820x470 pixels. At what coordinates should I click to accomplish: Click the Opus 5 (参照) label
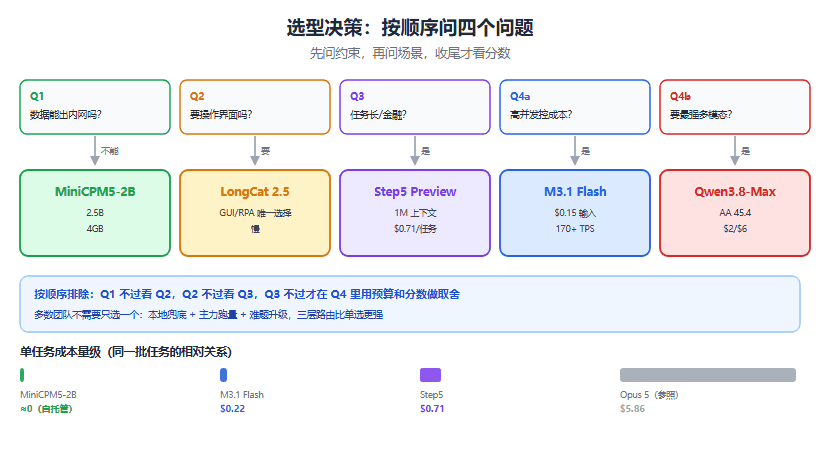tap(649, 395)
